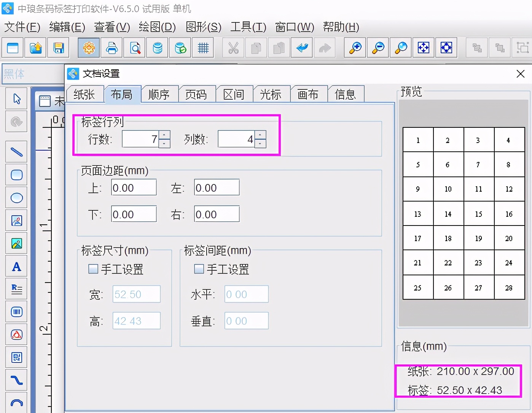Select the barcode drawing tool
Screen dimensions: 532x413
pos(16,312)
